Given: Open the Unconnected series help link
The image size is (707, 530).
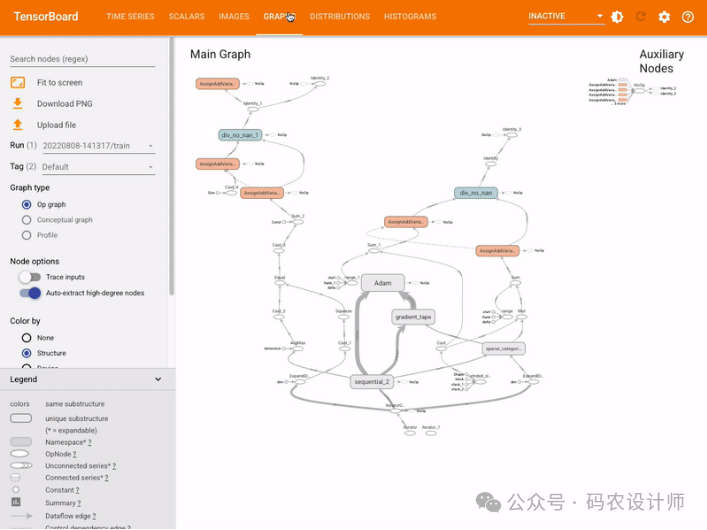Looking at the screenshot, I should click(114, 466).
